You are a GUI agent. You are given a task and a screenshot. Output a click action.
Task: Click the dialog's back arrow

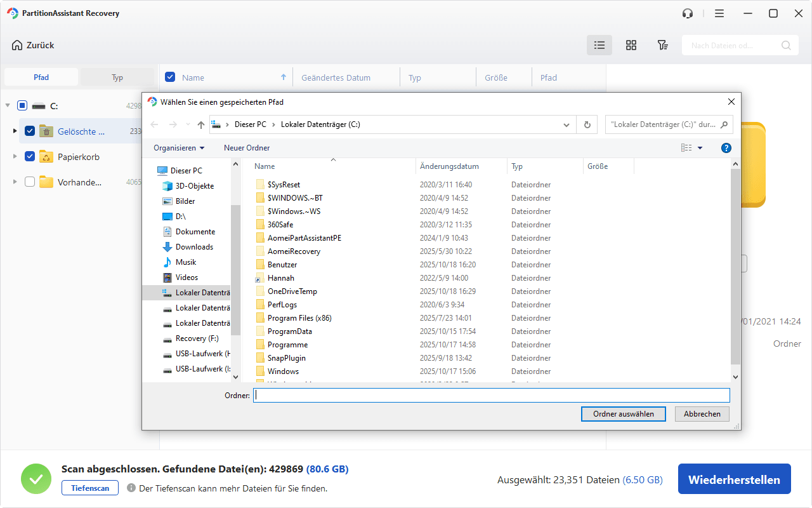(155, 125)
